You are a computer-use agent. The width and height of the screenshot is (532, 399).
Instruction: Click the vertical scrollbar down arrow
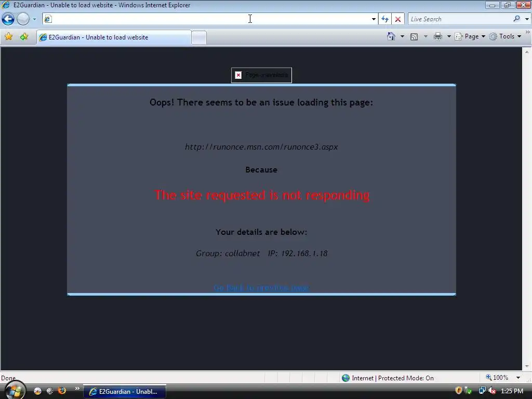point(527,366)
